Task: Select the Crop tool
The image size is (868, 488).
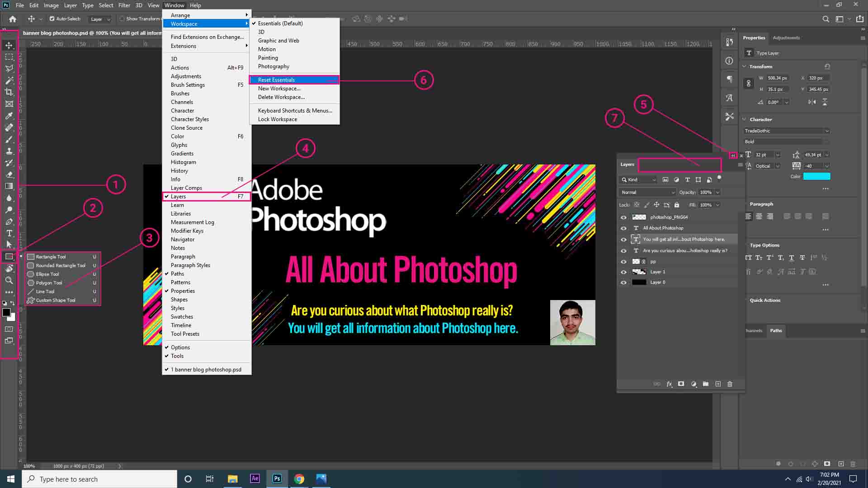Action: pyautogui.click(x=9, y=91)
